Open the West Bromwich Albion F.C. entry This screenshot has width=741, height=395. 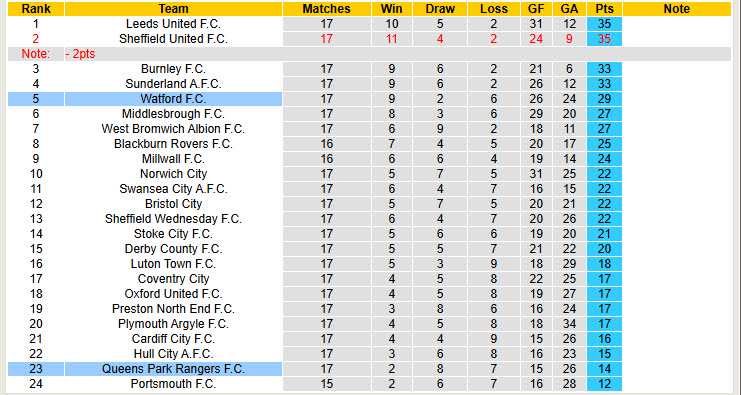(173, 129)
